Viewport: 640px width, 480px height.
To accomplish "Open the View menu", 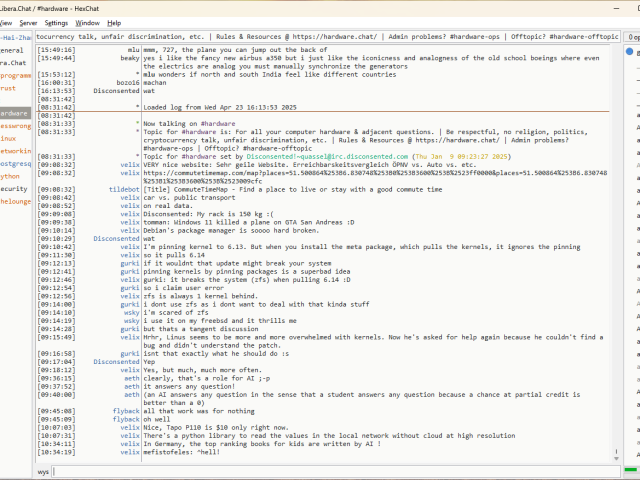I will 5,22.
